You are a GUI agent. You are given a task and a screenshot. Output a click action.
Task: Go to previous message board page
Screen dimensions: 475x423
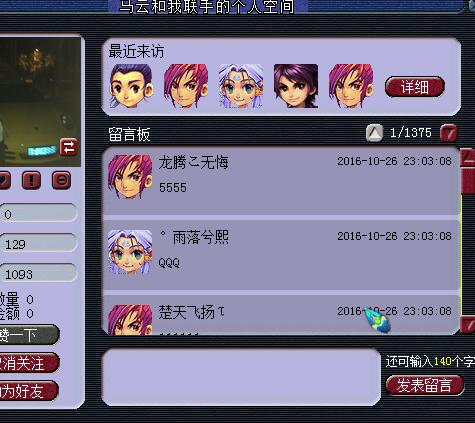(374, 133)
